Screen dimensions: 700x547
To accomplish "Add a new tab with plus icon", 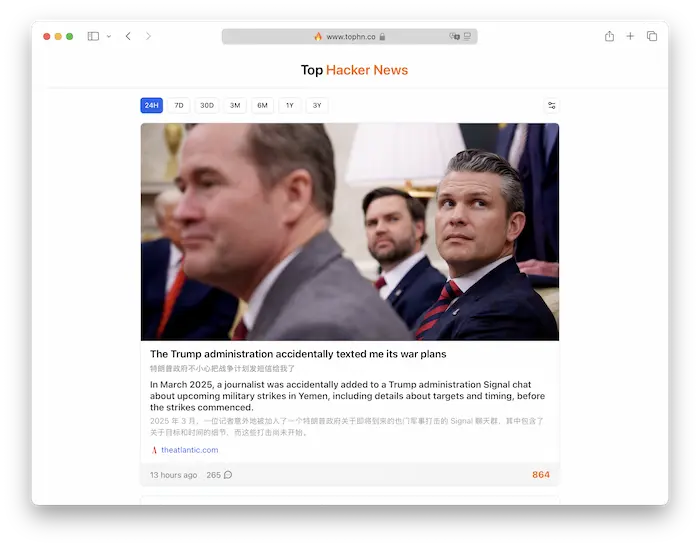I will click(630, 36).
